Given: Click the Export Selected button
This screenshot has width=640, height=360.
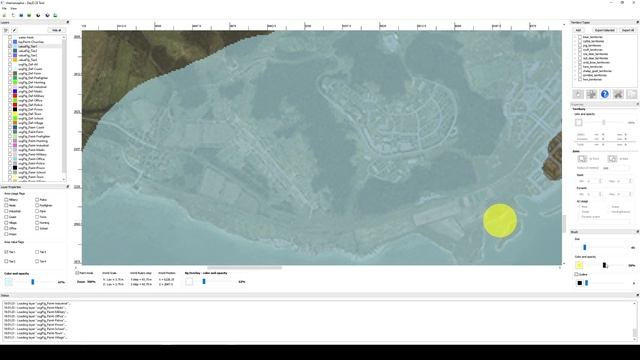Looking at the screenshot, I should (x=604, y=30).
